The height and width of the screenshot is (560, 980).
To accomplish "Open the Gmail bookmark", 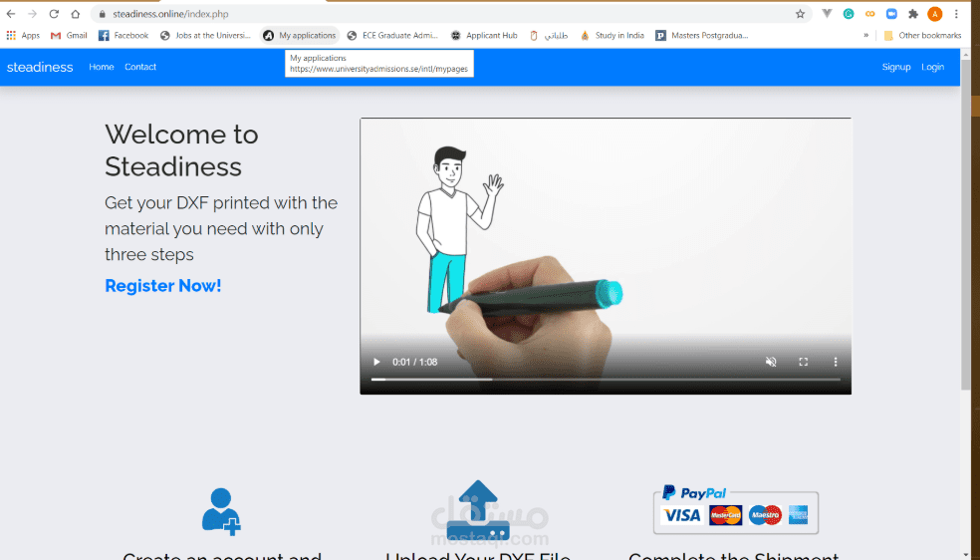I will tap(69, 36).
